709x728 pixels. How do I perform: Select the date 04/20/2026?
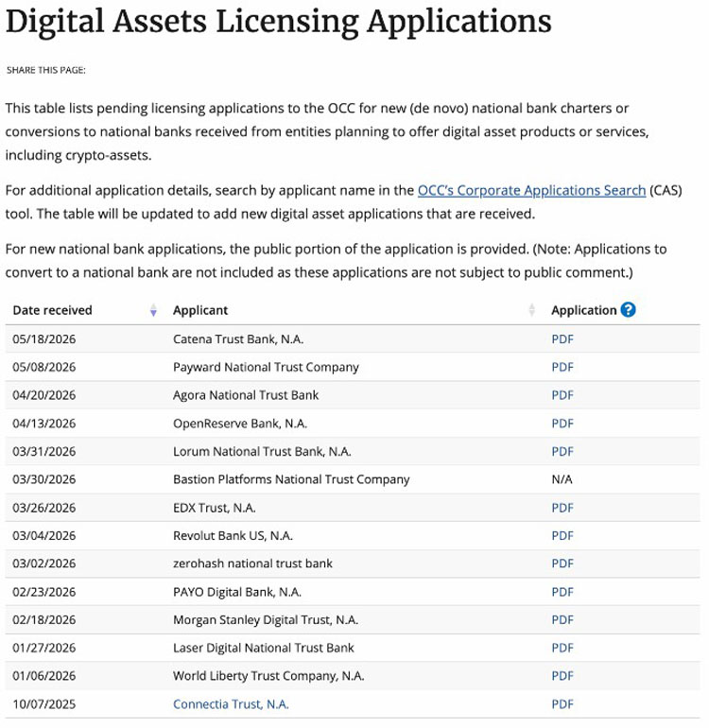click(x=44, y=395)
